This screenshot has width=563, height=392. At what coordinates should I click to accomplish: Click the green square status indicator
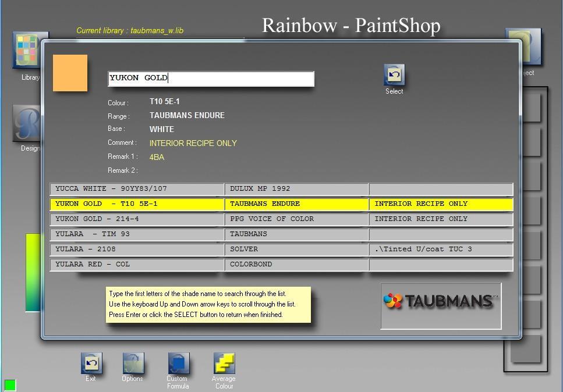10,385
